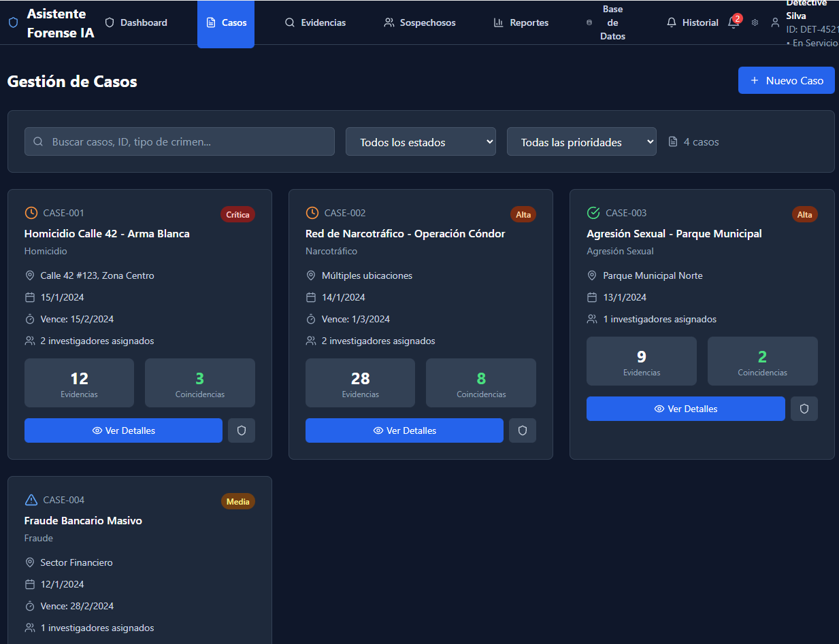Image resolution: width=839 pixels, height=644 pixels.
Task: Click the notification bell with badge
Action: [x=733, y=22]
